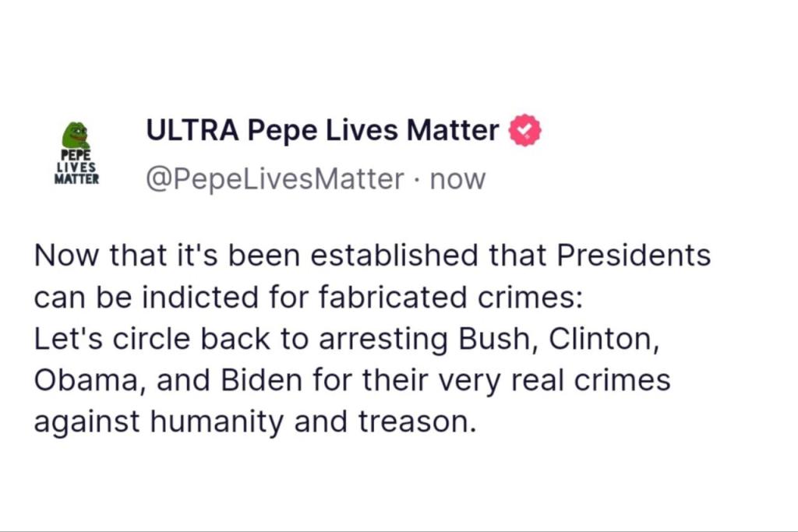
Task: Click the first line starting "Now that it's"
Action: pyautogui.click(x=372, y=255)
